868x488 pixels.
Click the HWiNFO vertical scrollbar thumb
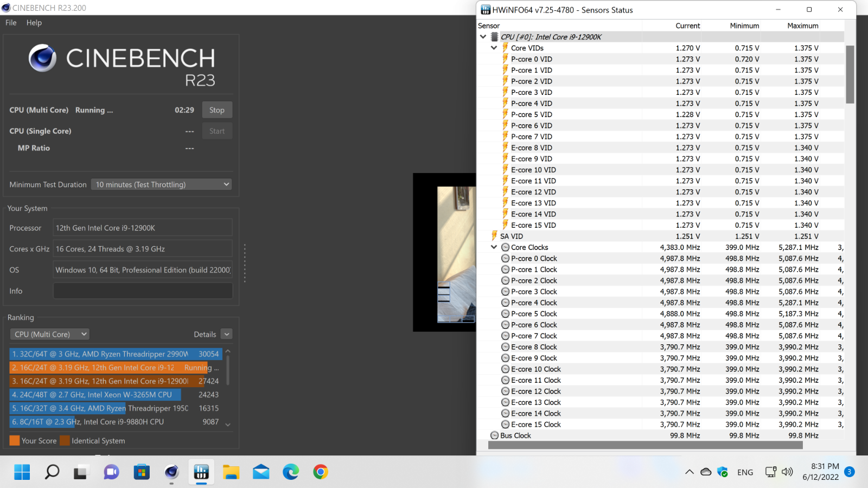click(850, 74)
